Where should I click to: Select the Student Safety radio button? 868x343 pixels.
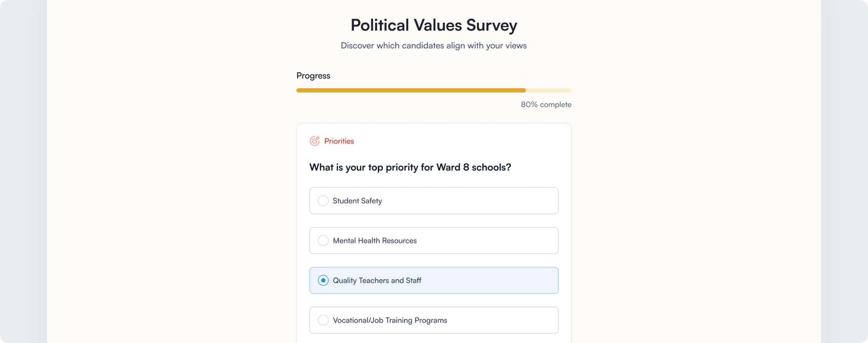pos(323,201)
